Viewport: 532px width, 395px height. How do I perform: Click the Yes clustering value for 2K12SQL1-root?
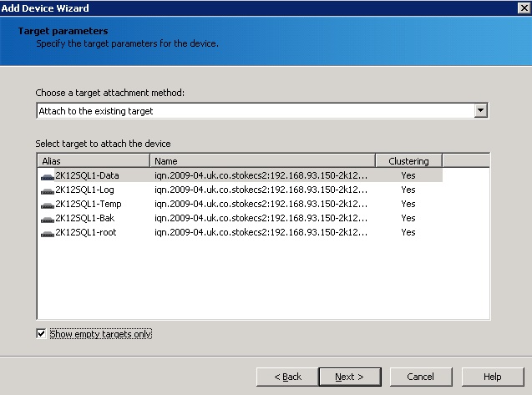[x=408, y=232]
